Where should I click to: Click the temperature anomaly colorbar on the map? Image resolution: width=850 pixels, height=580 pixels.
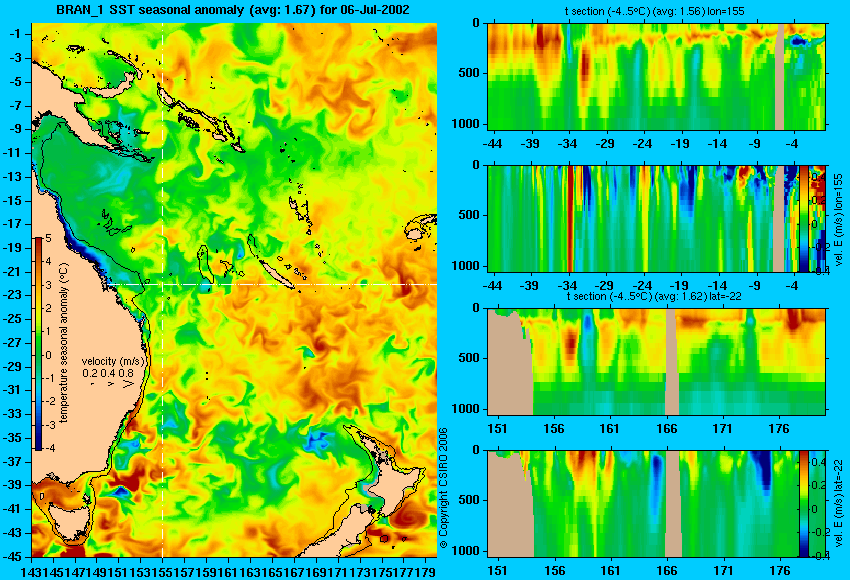coord(39,344)
